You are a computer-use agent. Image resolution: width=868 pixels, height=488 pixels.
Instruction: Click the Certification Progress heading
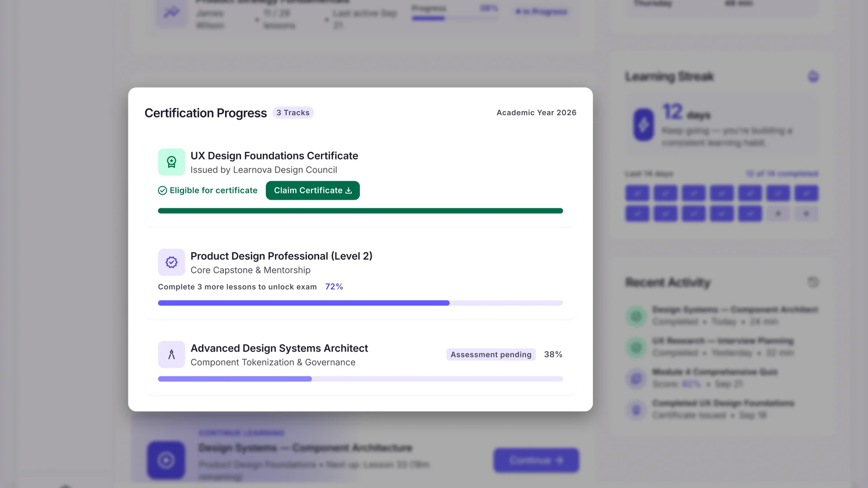[206, 113]
